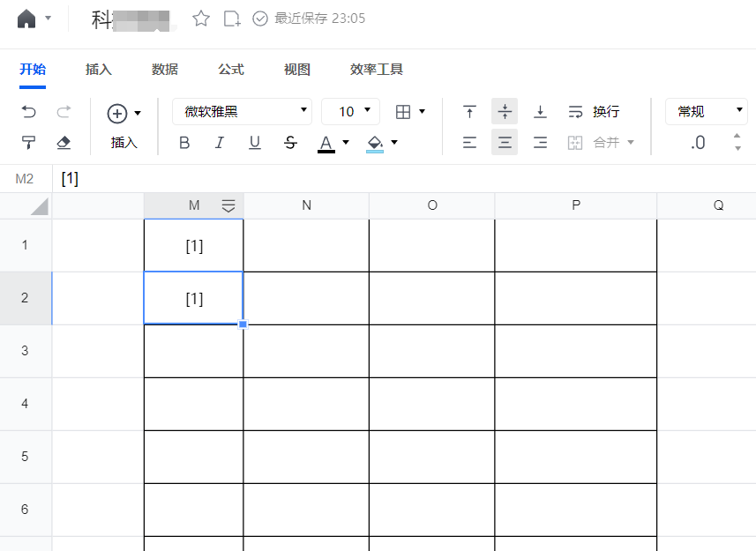Align cell text to the left
The height and width of the screenshot is (551, 756).
[x=470, y=143]
